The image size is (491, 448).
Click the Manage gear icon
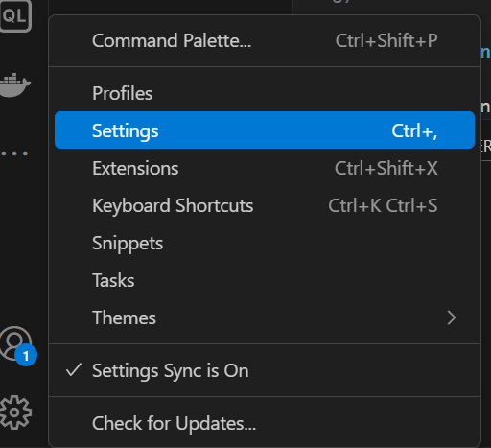(x=15, y=413)
